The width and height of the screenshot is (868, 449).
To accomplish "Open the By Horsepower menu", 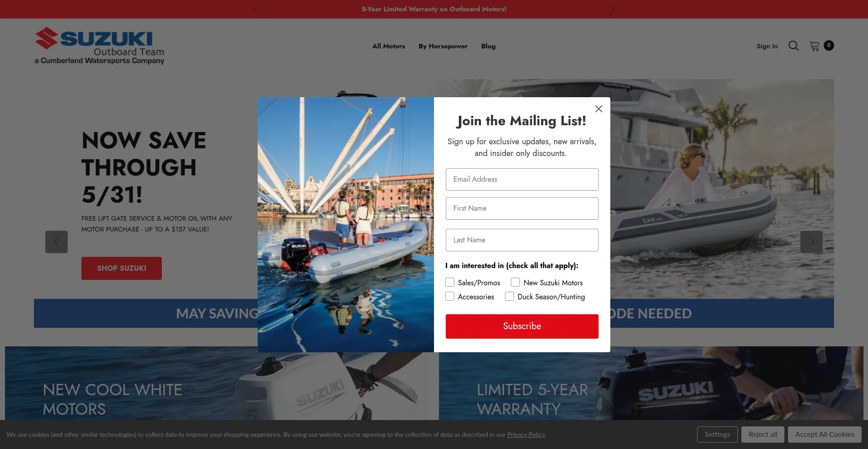I will [443, 46].
